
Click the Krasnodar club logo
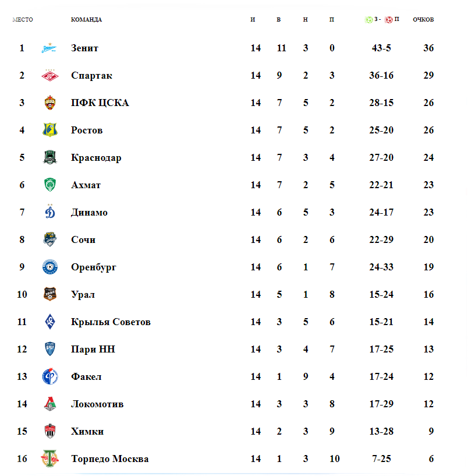(x=49, y=157)
